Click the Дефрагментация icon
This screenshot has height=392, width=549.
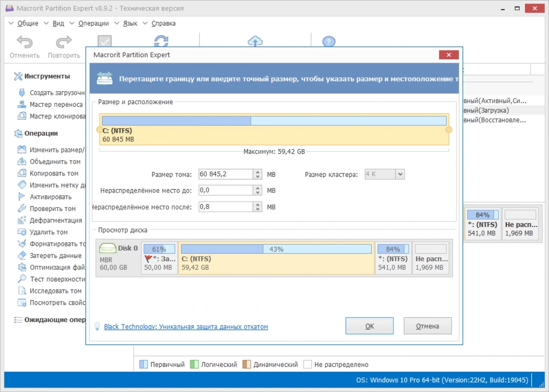22,220
